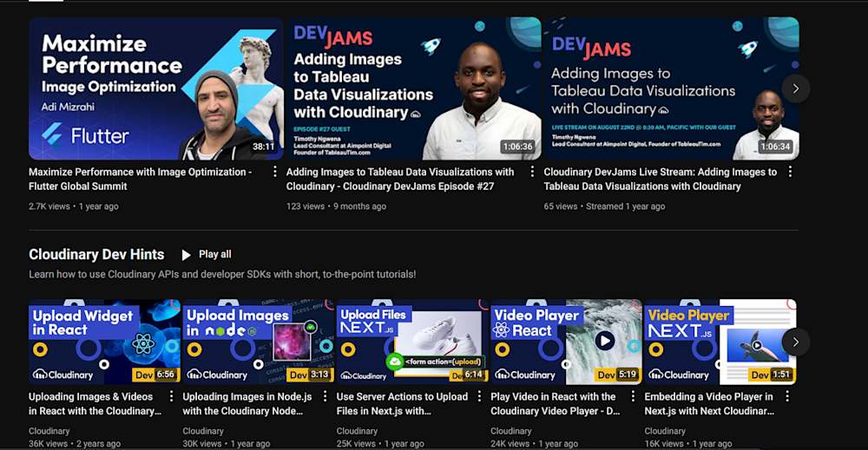The height and width of the screenshot is (450, 868).
Task: Open Use Server Actions to Upload Files title
Action: 403,403
